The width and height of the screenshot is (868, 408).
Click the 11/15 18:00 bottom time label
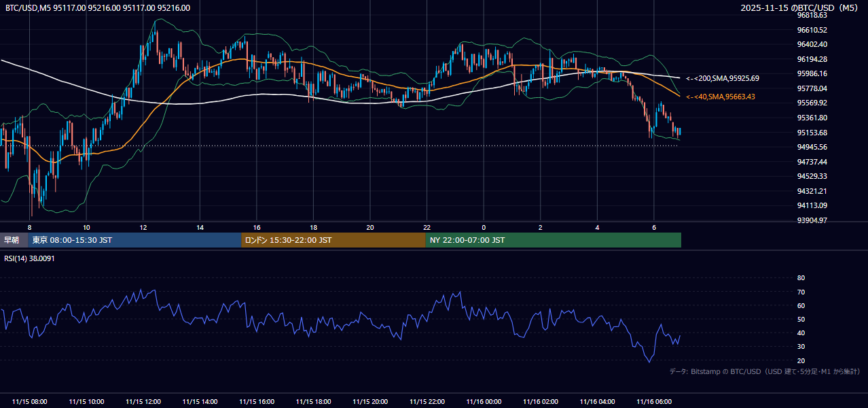tap(313, 402)
